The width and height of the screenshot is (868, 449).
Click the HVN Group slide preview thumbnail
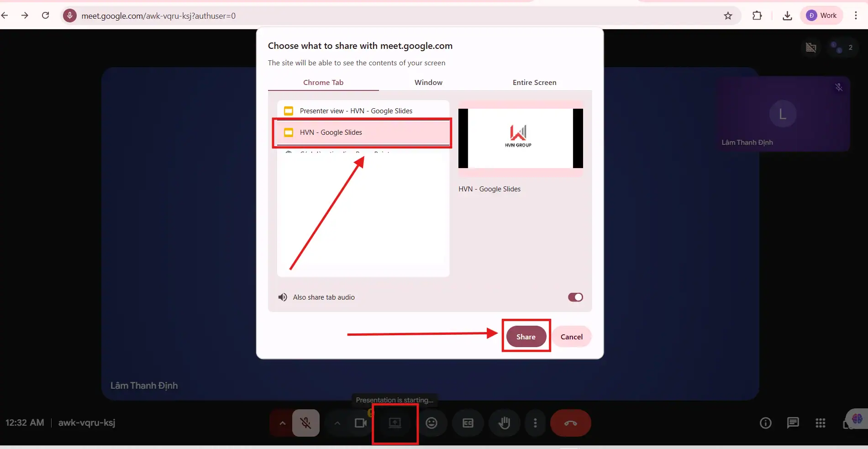point(521,138)
